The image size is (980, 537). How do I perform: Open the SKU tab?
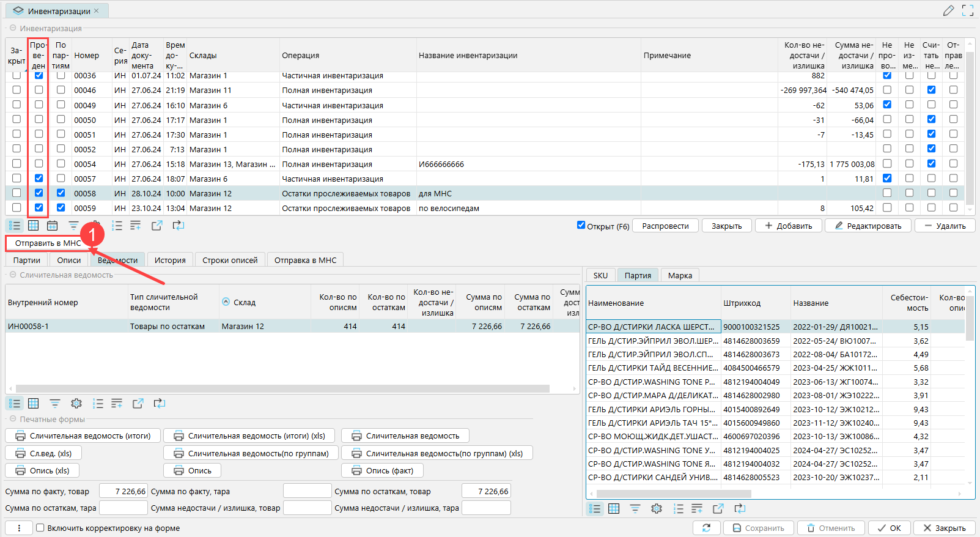[x=600, y=275]
